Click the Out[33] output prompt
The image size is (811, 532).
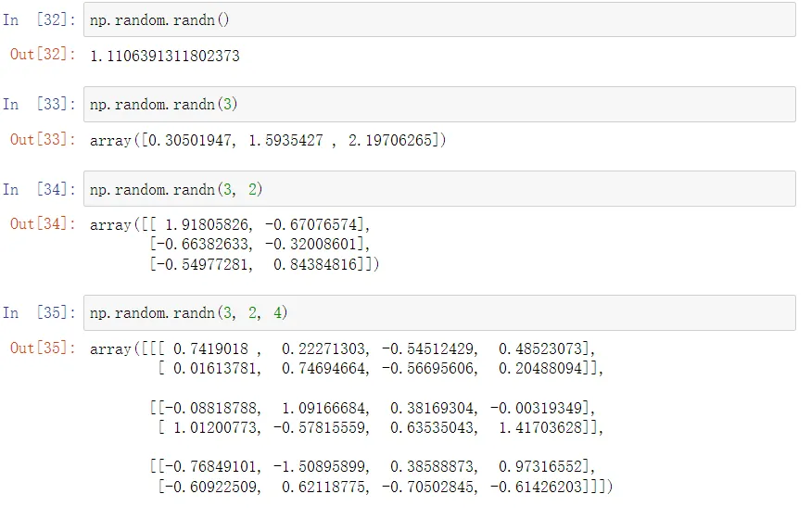click(43, 140)
